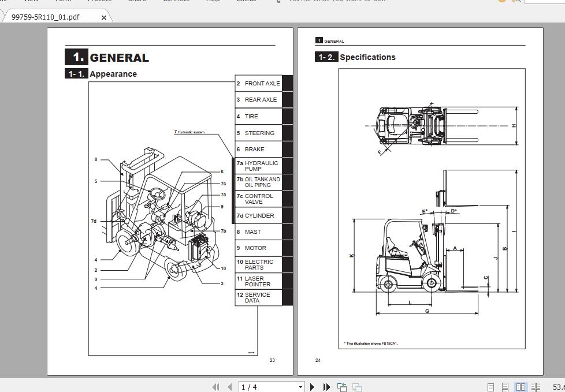Click the zoom percentage value
The image size is (565, 392).
pos(557,386)
